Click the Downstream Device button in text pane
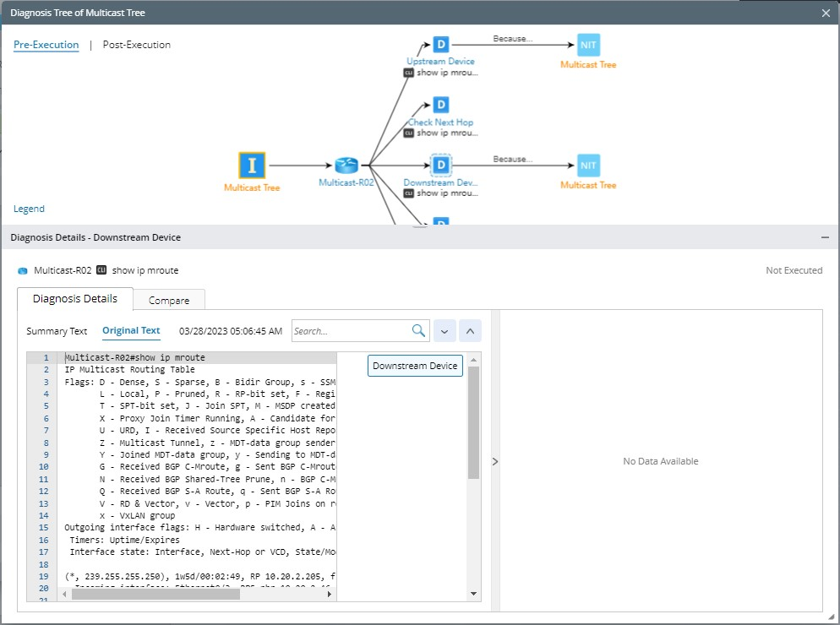This screenshot has height=625, width=840. coord(415,366)
